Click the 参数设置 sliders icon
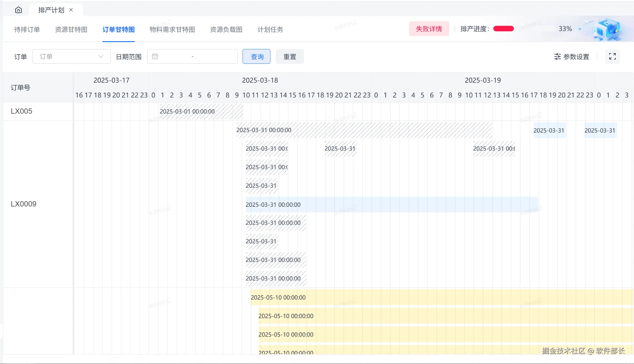 coord(557,57)
